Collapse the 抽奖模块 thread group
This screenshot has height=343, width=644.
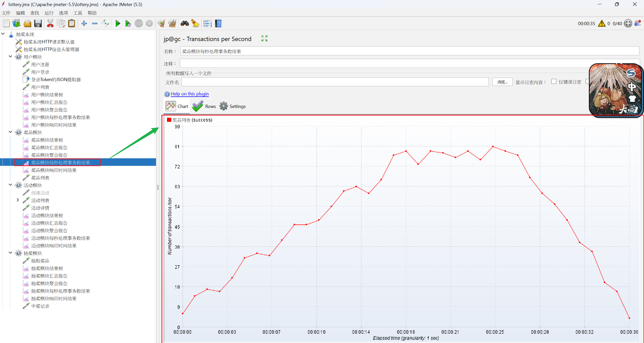(x=10, y=253)
